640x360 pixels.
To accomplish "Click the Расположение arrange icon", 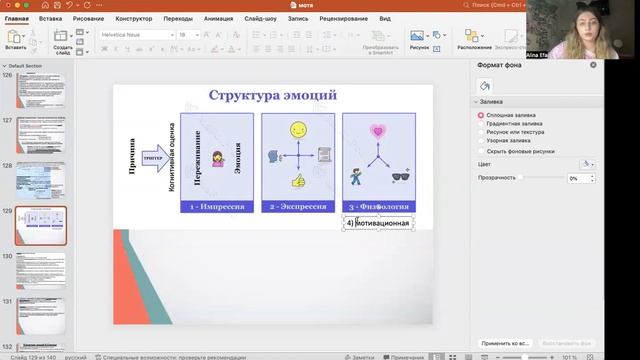I will click(471, 36).
